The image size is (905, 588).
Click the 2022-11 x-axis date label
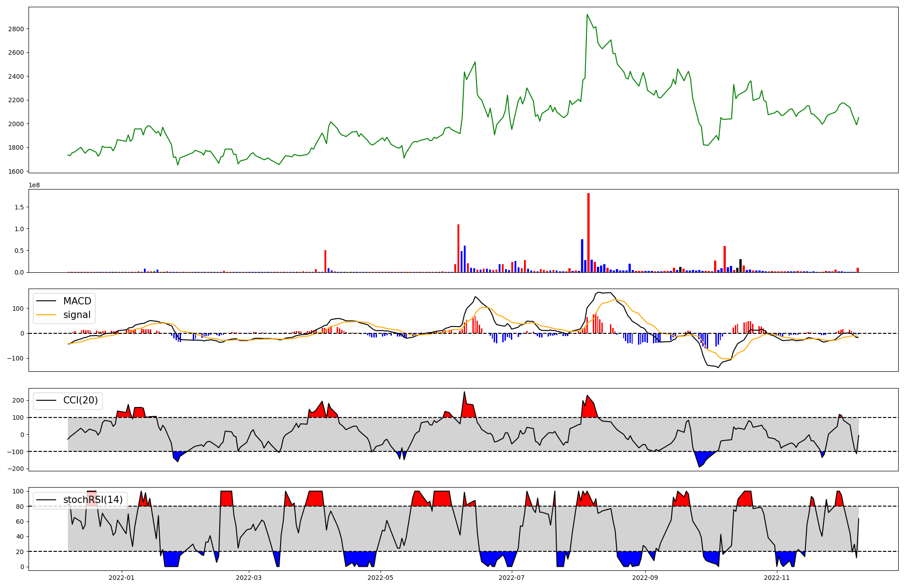pos(776,578)
